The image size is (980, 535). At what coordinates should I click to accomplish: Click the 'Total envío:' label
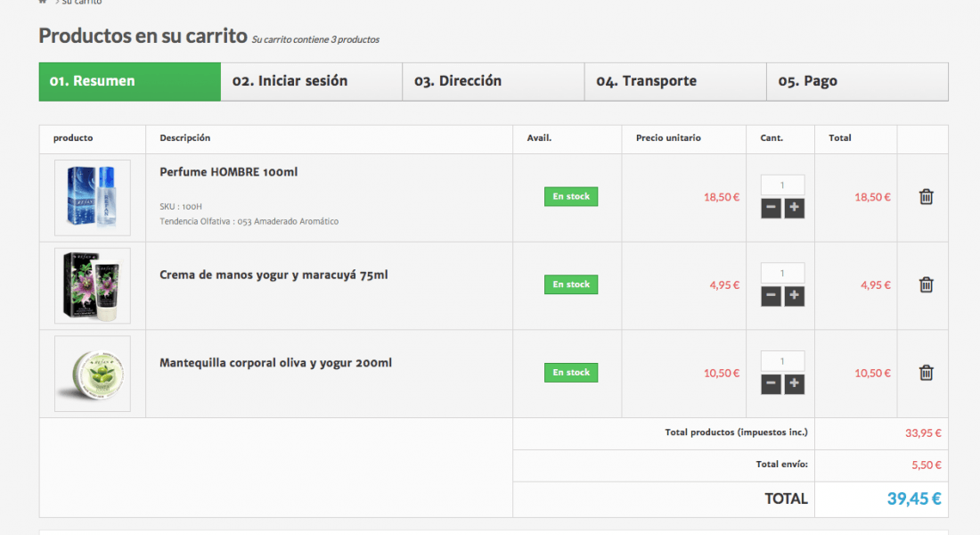tap(782, 465)
